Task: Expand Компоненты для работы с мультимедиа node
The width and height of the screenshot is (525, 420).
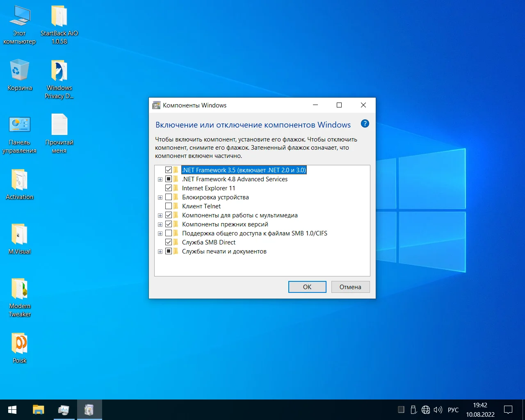Action: tap(160, 215)
